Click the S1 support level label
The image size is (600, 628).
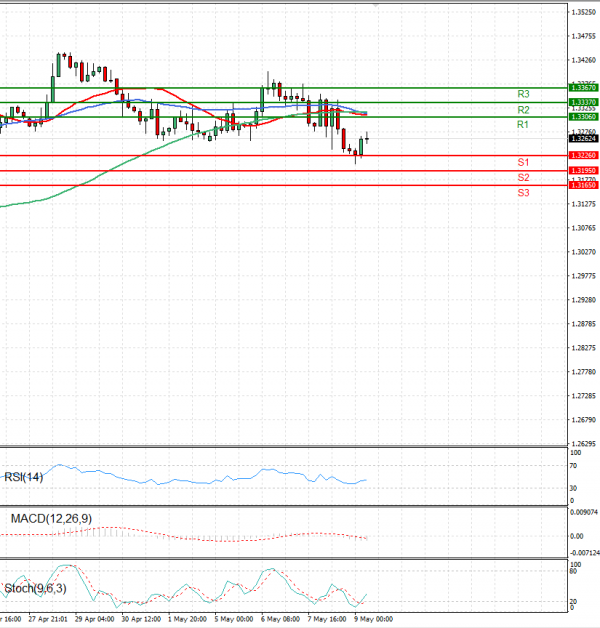click(x=523, y=162)
